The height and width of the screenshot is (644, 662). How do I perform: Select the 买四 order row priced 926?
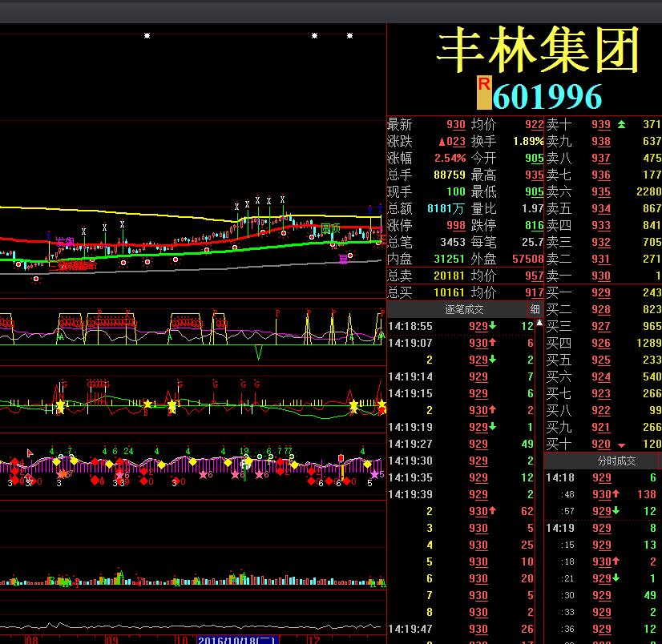point(603,343)
